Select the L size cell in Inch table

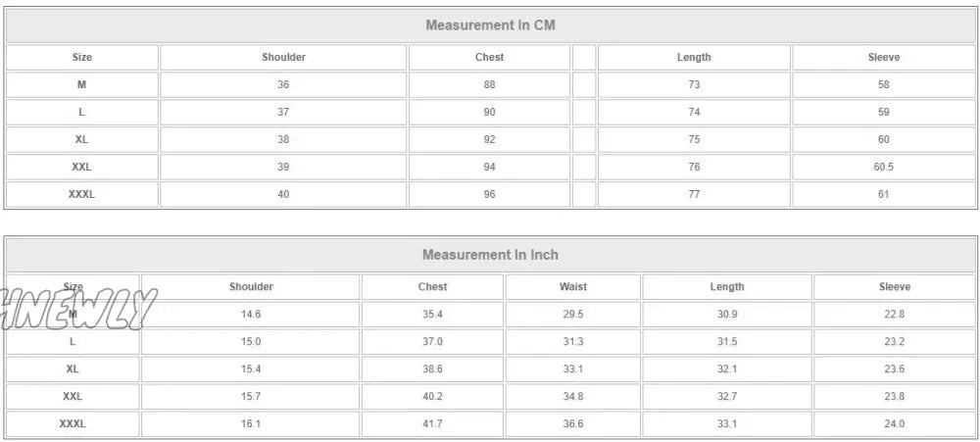73,342
